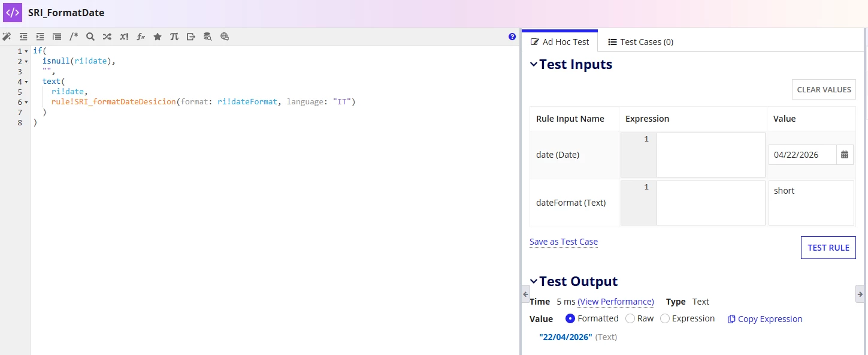Select the Formatted value radio button
Image resolution: width=868 pixels, height=355 pixels.
(x=570, y=318)
